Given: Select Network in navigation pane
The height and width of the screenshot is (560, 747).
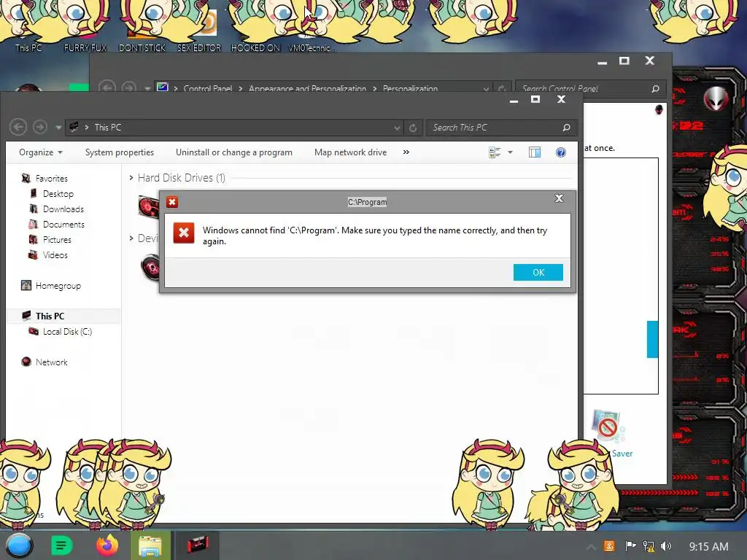Looking at the screenshot, I should pyautogui.click(x=52, y=362).
